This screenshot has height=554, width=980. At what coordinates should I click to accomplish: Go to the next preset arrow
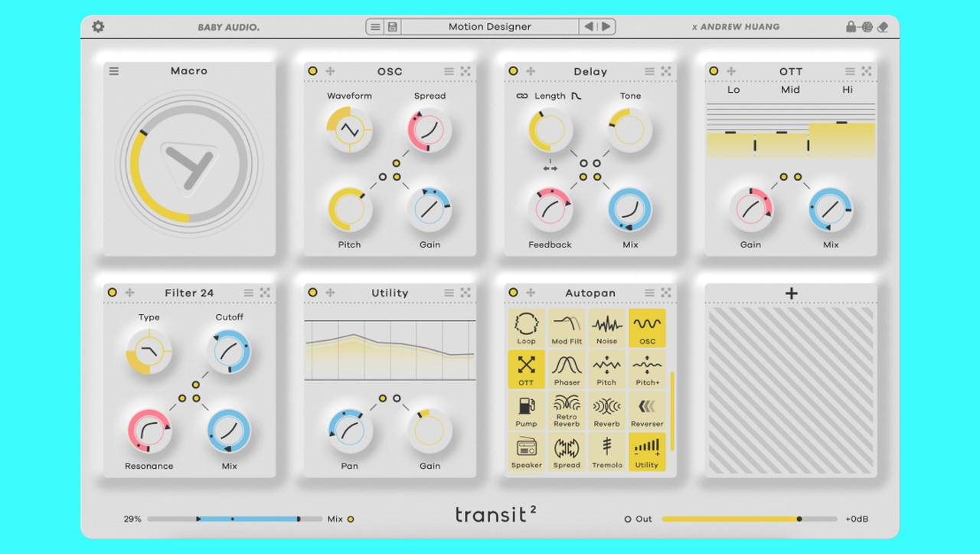606,27
